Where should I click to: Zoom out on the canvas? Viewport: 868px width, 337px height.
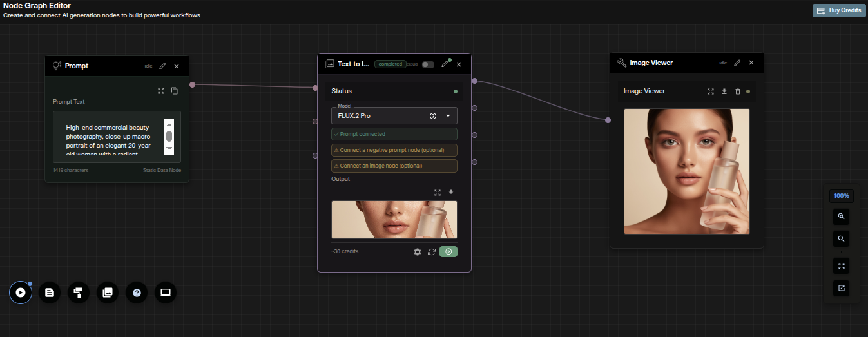point(842,238)
